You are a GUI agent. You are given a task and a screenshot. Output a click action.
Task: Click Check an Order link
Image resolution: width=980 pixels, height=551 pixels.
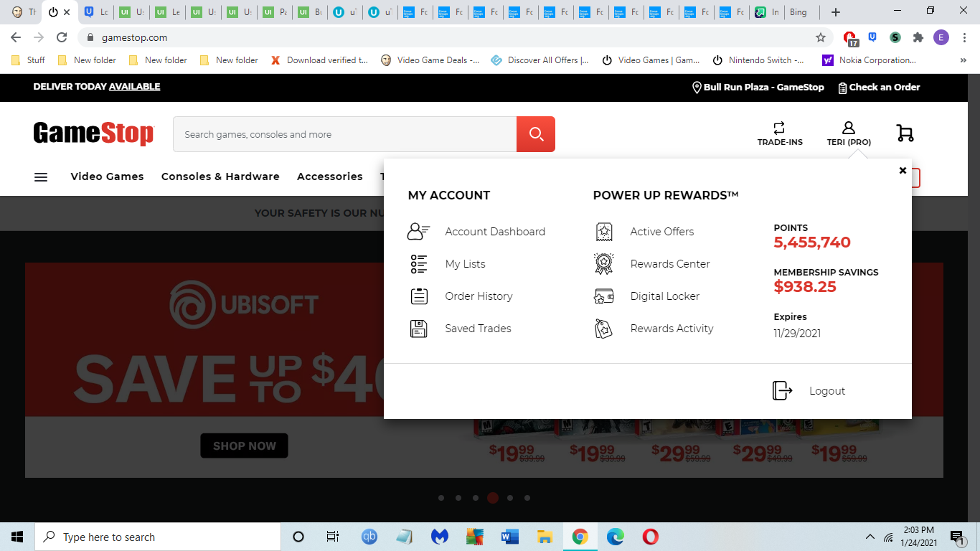(x=885, y=88)
